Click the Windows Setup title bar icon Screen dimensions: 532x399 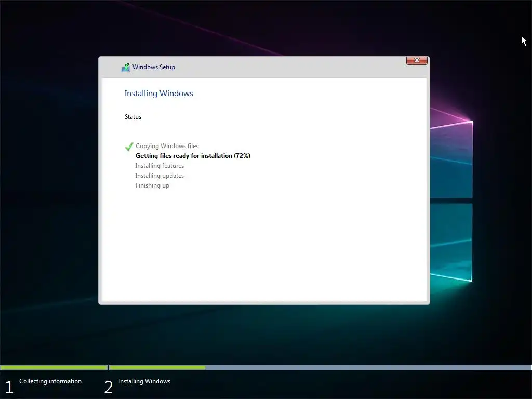(126, 68)
